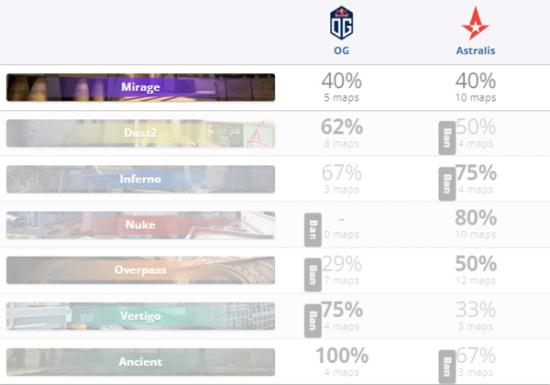The height and width of the screenshot is (385, 550).
Task: Open the Astralis team name link
Action: (476, 50)
